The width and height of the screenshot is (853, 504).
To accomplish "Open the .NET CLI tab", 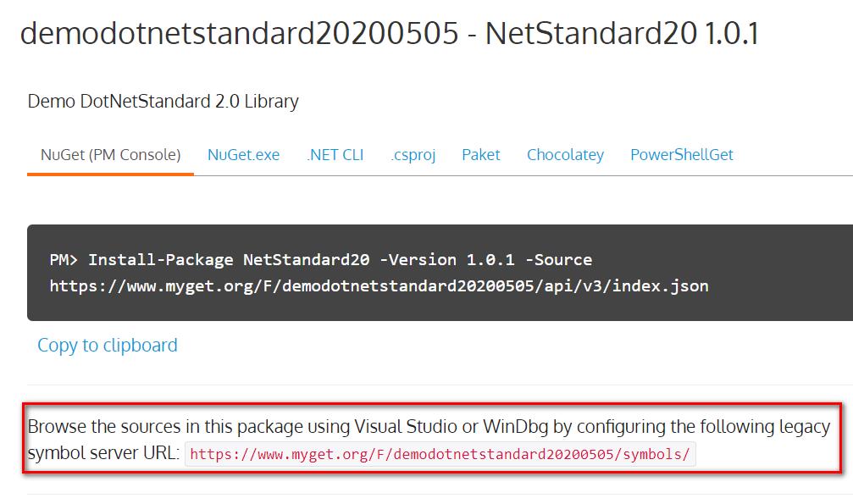I will (335, 155).
